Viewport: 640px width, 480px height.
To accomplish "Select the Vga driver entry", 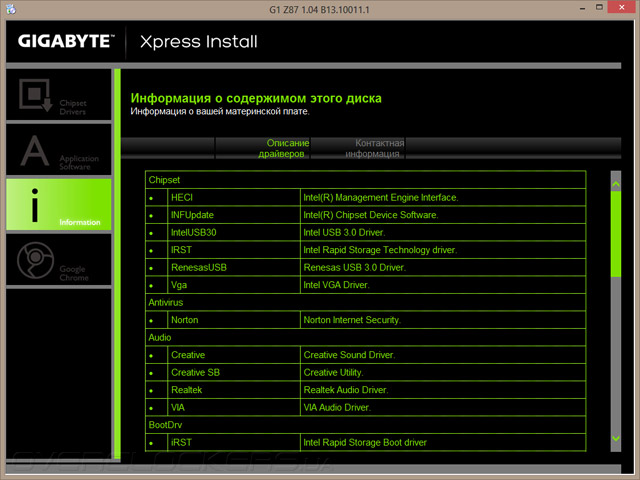I will pyautogui.click(x=179, y=285).
